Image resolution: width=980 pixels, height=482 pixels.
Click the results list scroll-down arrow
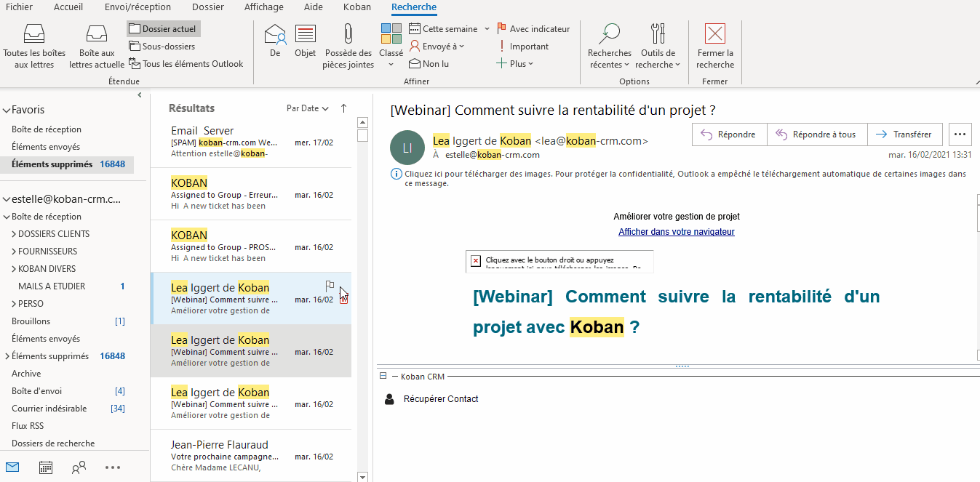pyautogui.click(x=362, y=476)
